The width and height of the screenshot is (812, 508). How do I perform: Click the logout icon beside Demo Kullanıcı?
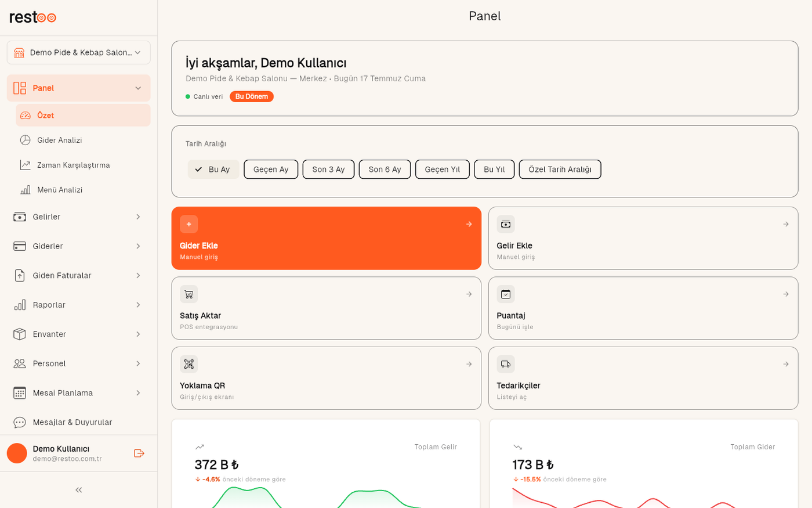coord(139,453)
